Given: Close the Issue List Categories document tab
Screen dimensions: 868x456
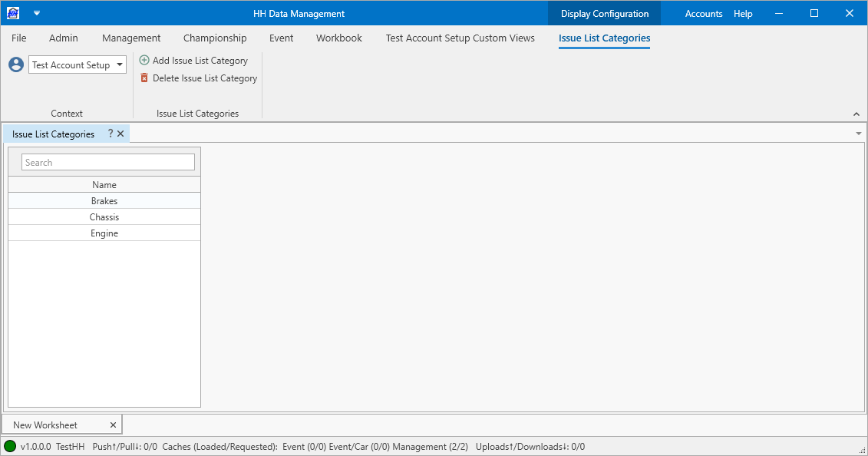Looking at the screenshot, I should point(120,134).
